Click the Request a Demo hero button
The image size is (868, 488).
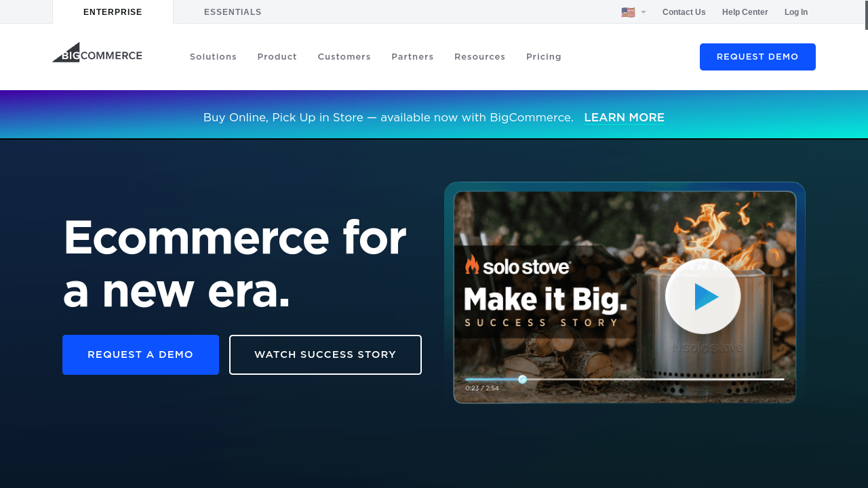[140, 354]
